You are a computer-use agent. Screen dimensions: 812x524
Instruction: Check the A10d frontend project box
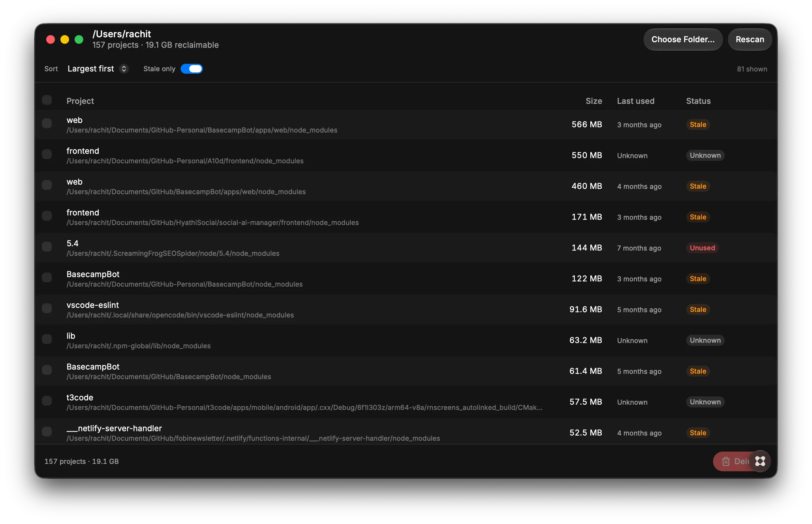click(47, 154)
